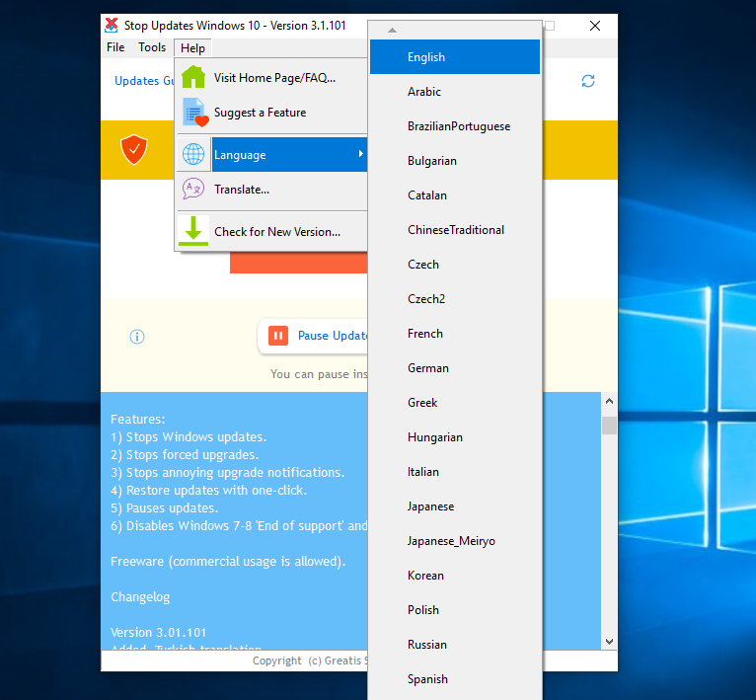Click the Suggest a Feature heart icon
The image size is (756, 700).
pos(194,113)
